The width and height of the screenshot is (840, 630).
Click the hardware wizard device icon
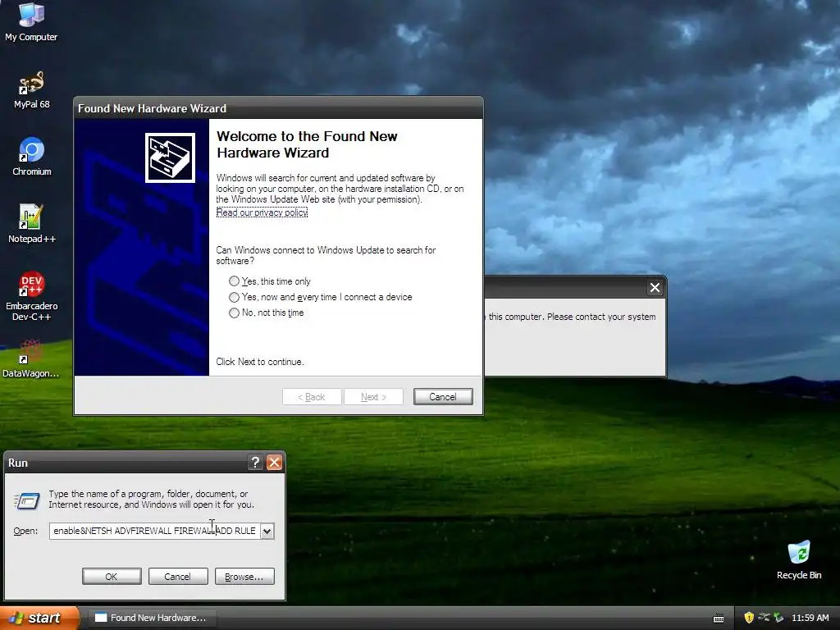tap(170, 157)
